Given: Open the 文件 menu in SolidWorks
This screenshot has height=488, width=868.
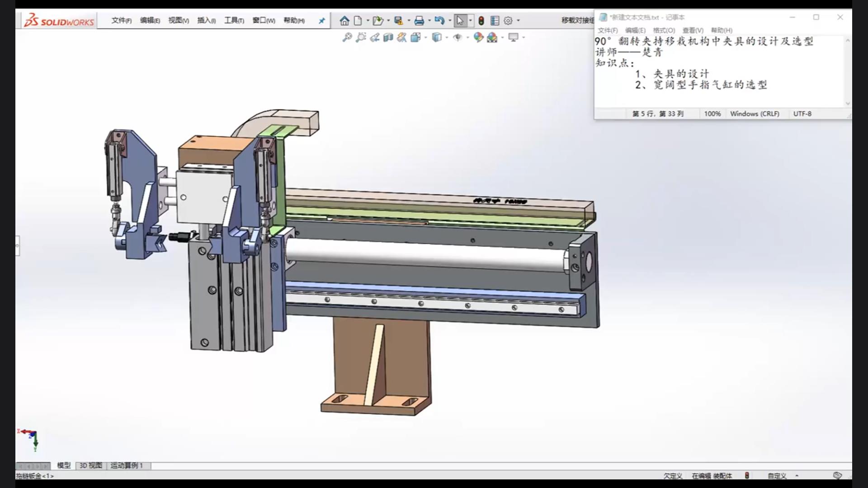Looking at the screenshot, I should pos(121,20).
